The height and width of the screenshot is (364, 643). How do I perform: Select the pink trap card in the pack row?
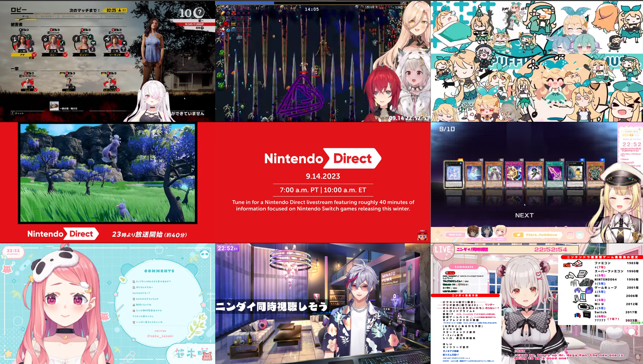[x=514, y=174]
